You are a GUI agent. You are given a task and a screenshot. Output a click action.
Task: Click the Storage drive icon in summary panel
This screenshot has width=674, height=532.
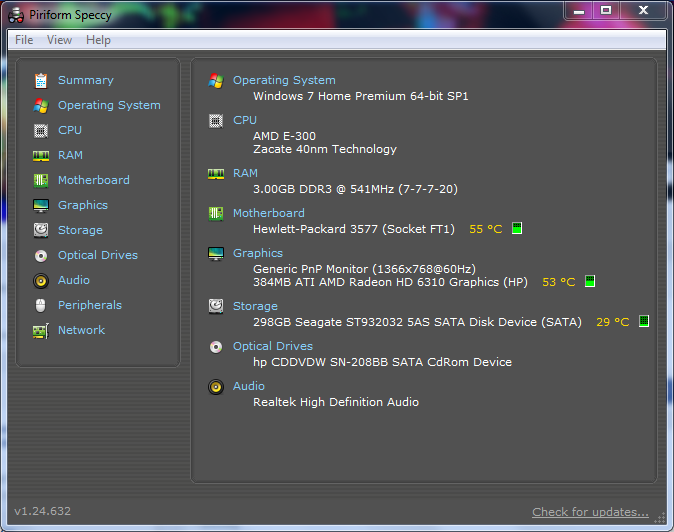216,306
